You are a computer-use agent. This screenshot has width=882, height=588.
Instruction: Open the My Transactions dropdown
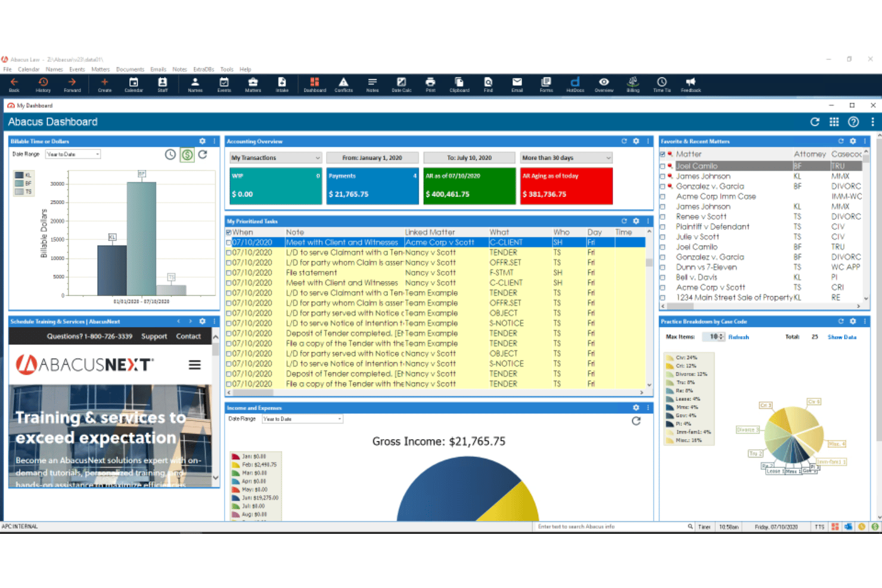point(276,158)
